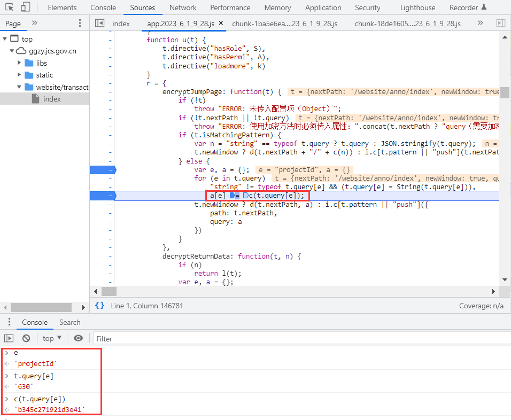The image size is (511, 420).
Task: Toggle breakpoint on the var e, a line
Action: click(102, 170)
